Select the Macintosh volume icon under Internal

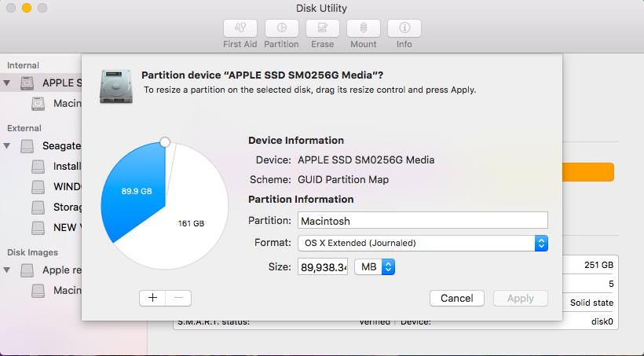pos(38,104)
